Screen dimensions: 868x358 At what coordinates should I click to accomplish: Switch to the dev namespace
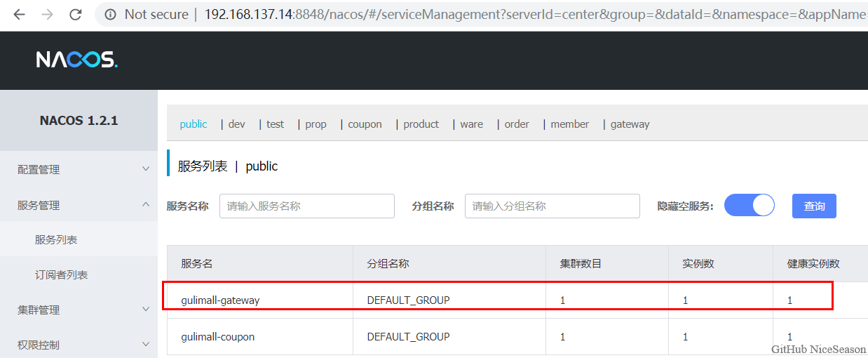(x=237, y=124)
